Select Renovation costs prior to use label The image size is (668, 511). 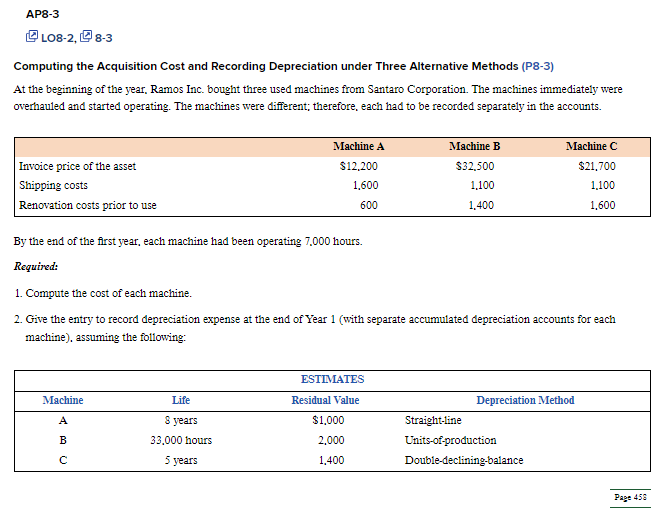point(88,205)
